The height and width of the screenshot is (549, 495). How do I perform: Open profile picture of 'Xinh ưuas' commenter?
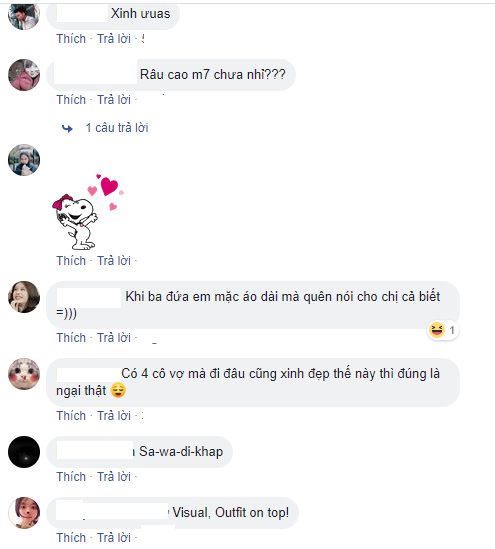24,15
